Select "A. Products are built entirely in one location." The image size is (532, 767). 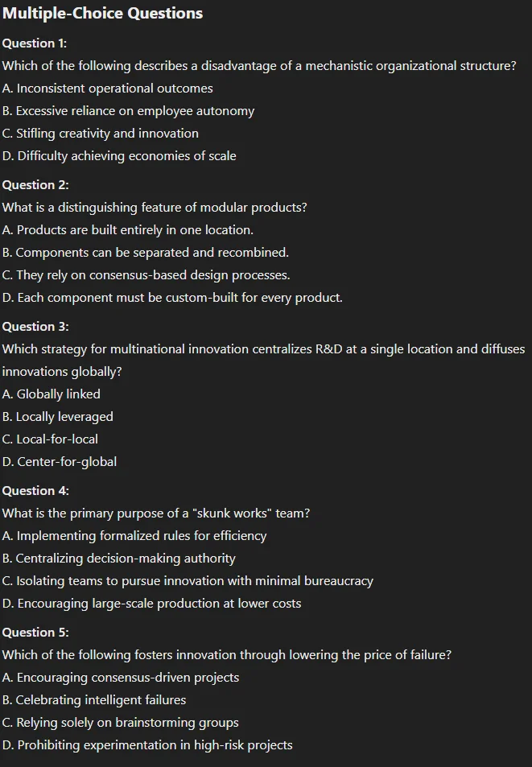(128, 230)
